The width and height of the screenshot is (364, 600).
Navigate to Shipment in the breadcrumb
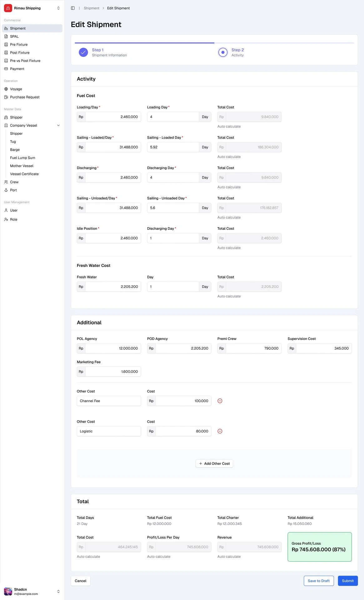(92, 8)
